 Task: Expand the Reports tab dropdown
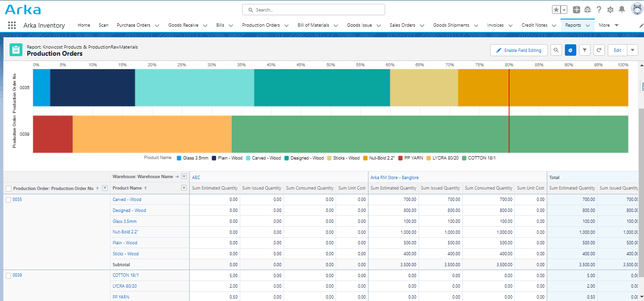(x=588, y=25)
